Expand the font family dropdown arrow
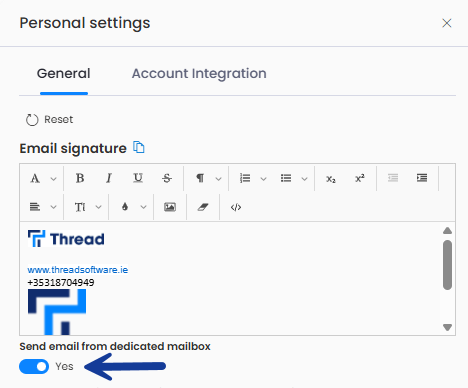 (53, 179)
